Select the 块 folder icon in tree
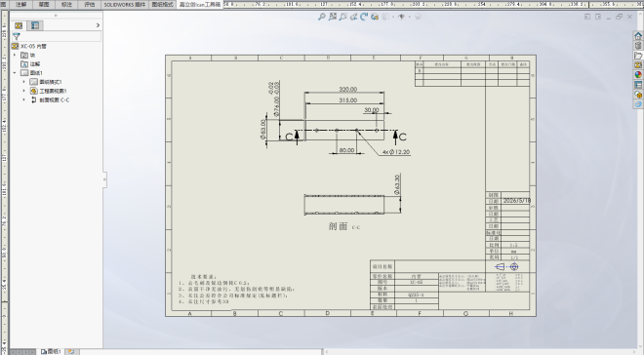The height and width of the screenshot is (355, 644). (x=24, y=55)
